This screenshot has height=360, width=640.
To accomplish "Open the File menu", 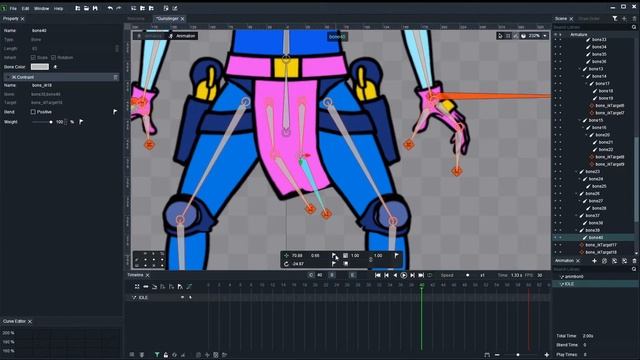I will point(13,8).
